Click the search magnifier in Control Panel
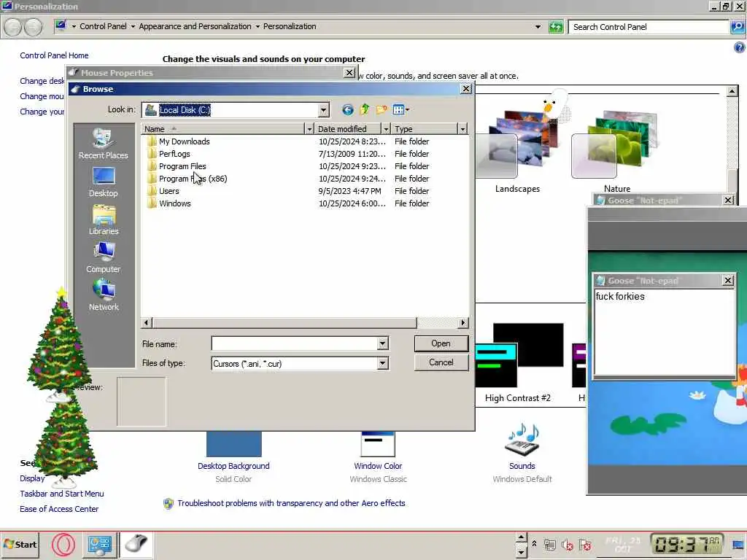Screen dimensions: 747x560 pyautogui.click(x=738, y=27)
